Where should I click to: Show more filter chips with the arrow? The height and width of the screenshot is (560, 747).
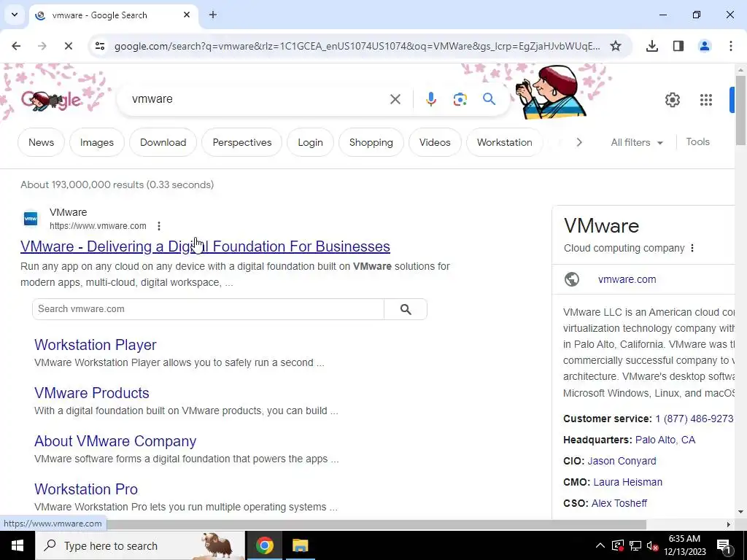click(x=578, y=142)
